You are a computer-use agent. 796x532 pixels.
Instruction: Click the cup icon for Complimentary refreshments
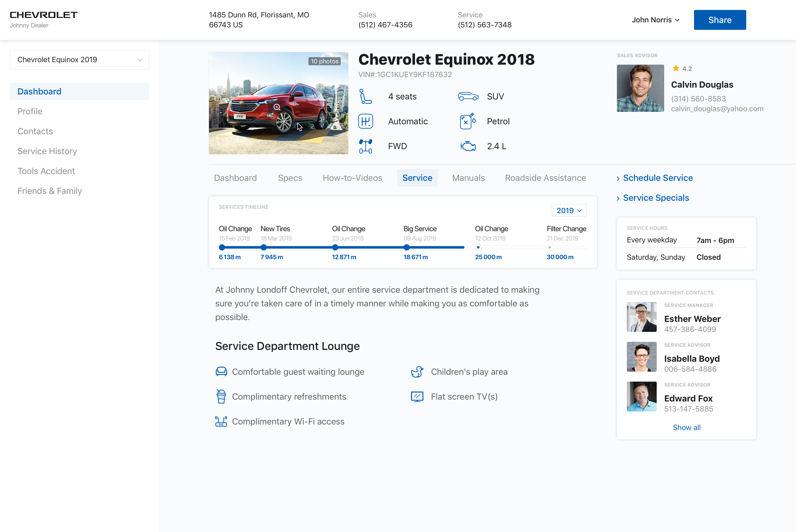tap(221, 396)
